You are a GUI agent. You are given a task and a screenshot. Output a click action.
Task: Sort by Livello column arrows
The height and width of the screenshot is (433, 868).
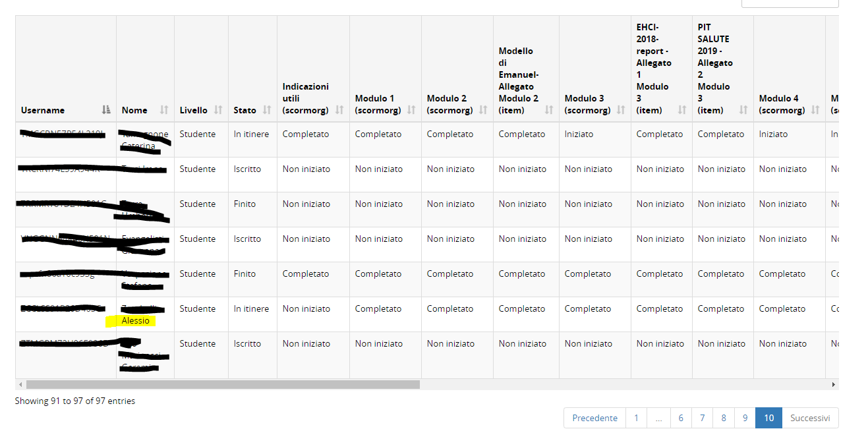click(218, 110)
